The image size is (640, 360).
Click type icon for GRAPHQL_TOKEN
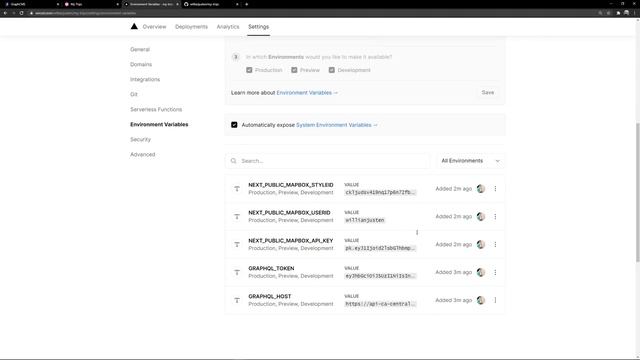pyautogui.click(x=237, y=272)
